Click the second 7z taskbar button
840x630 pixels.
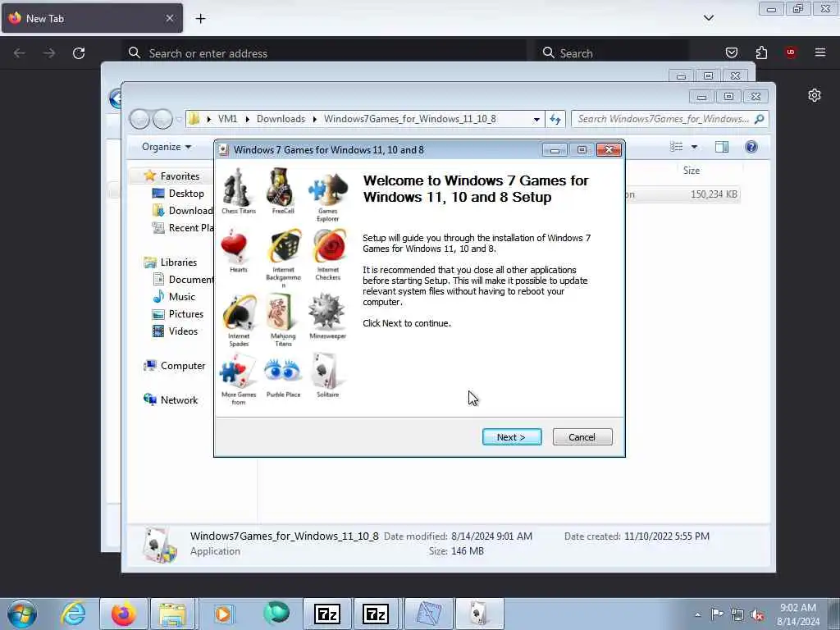tap(376, 614)
